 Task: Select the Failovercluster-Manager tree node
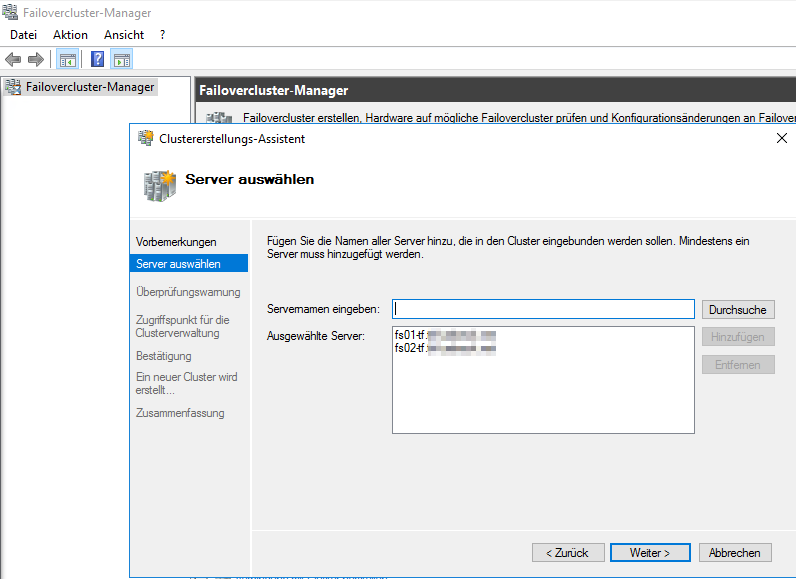[x=81, y=87]
